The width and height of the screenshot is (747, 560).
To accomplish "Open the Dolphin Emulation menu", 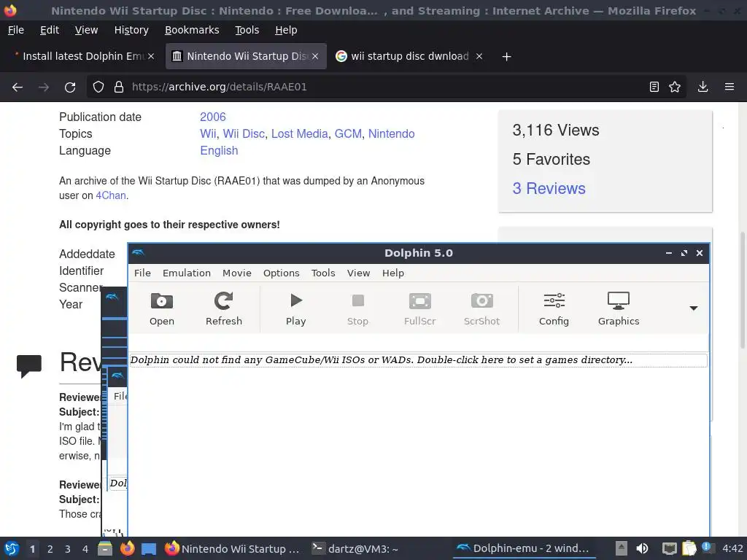I will coord(186,273).
